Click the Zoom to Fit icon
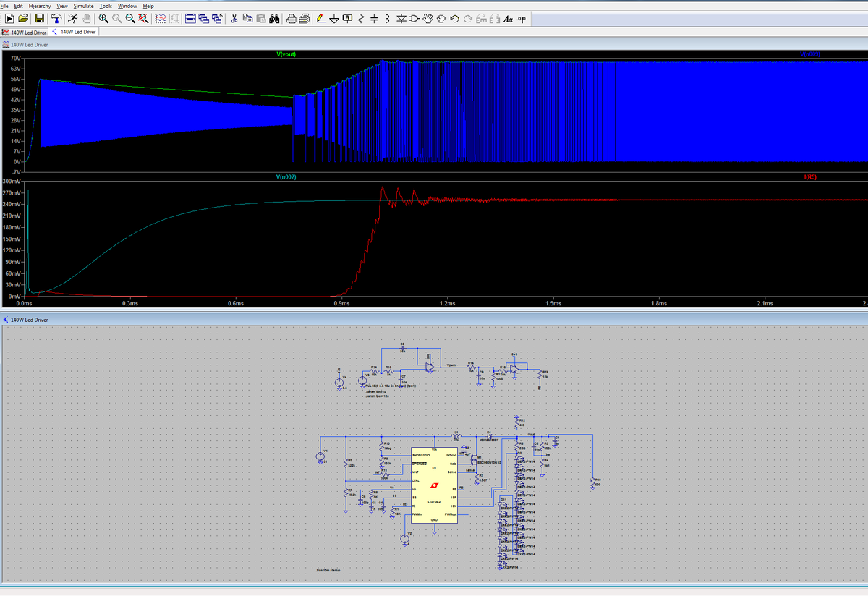Image resolution: width=868 pixels, height=596 pixels. point(144,18)
